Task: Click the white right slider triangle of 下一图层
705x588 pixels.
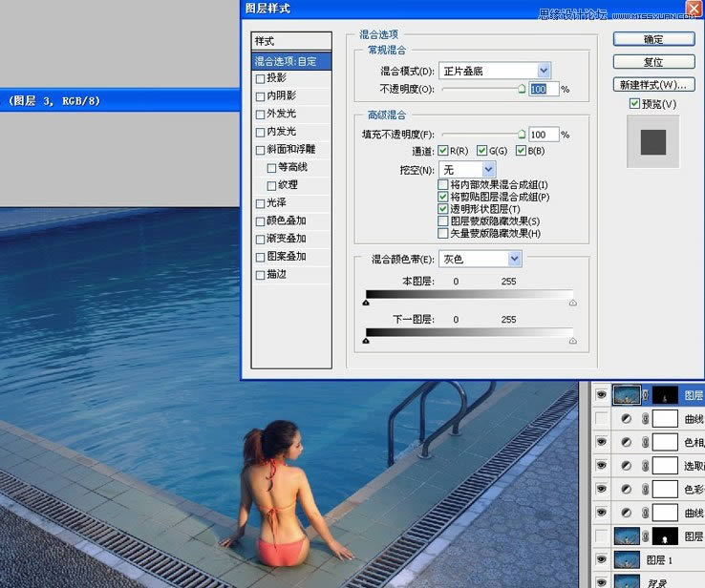Action: tap(573, 340)
